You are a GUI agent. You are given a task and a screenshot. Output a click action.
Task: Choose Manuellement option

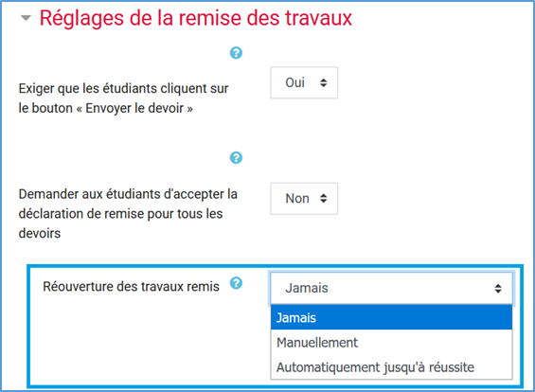pos(391,343)
